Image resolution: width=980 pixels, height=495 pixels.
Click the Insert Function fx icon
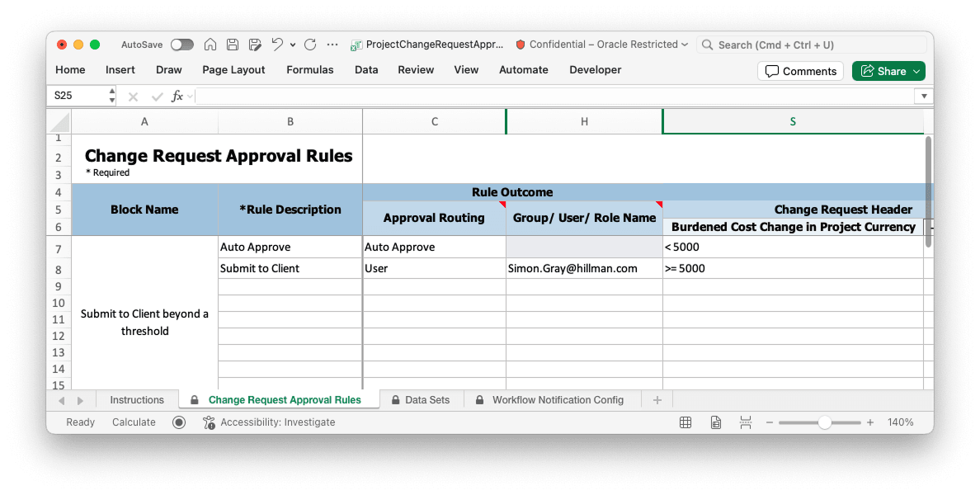(x=177, y=95)
